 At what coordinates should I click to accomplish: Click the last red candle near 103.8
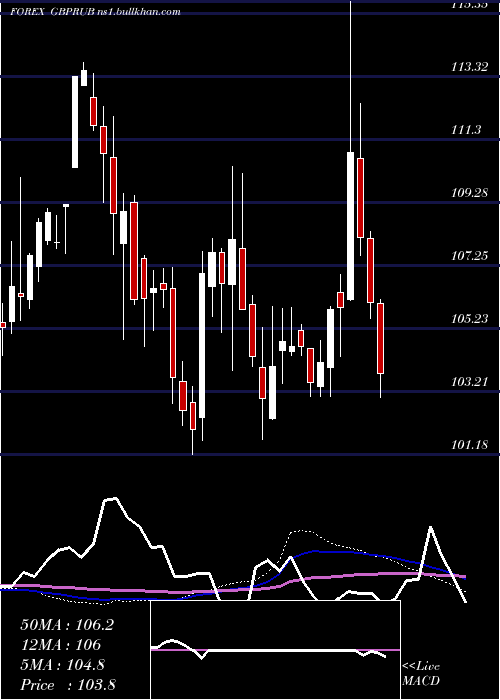coord(380,338)
